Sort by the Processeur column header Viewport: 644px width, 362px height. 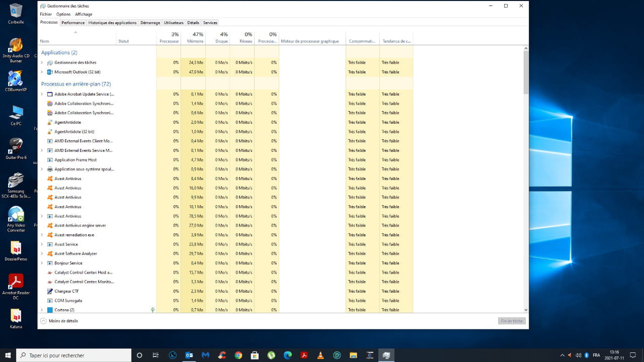point(169,38)
